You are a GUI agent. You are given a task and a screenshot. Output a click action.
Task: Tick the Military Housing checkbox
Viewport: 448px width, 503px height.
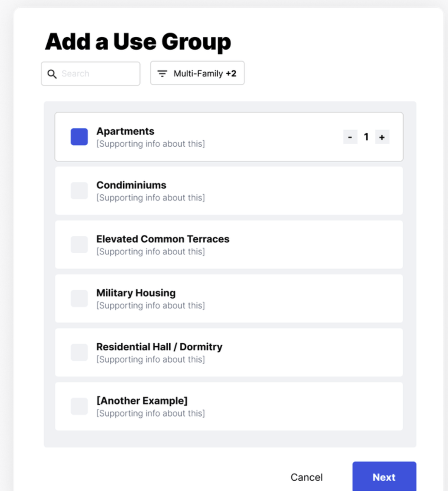(x=79, y=298)
